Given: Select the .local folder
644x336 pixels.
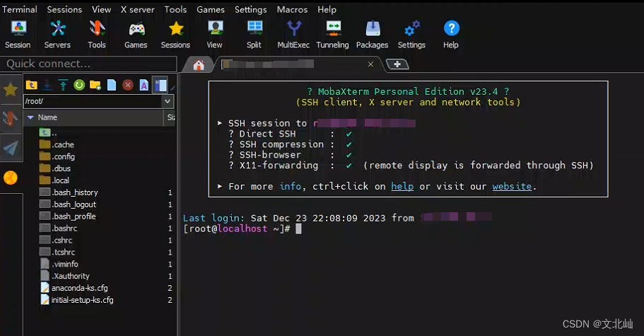Looking at the screenshot, I should (x=54, y=180).
